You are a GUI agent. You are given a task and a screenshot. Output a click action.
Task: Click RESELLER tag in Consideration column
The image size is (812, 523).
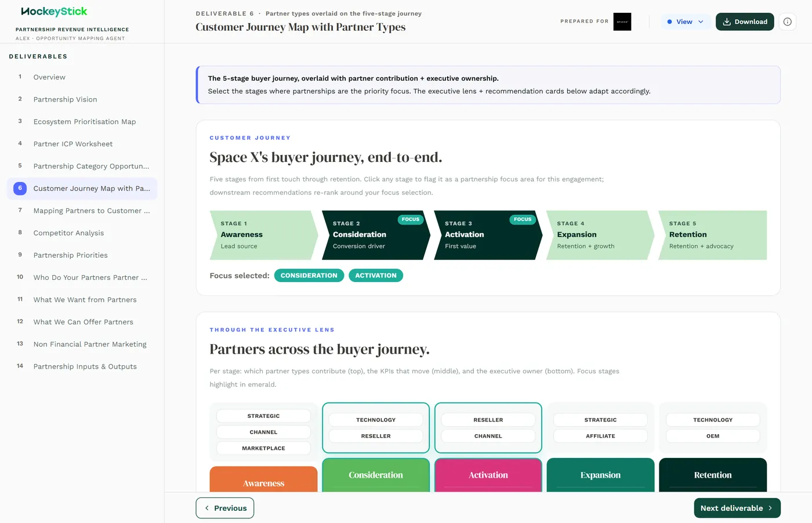pyautogui.click(x=376, y=436)
